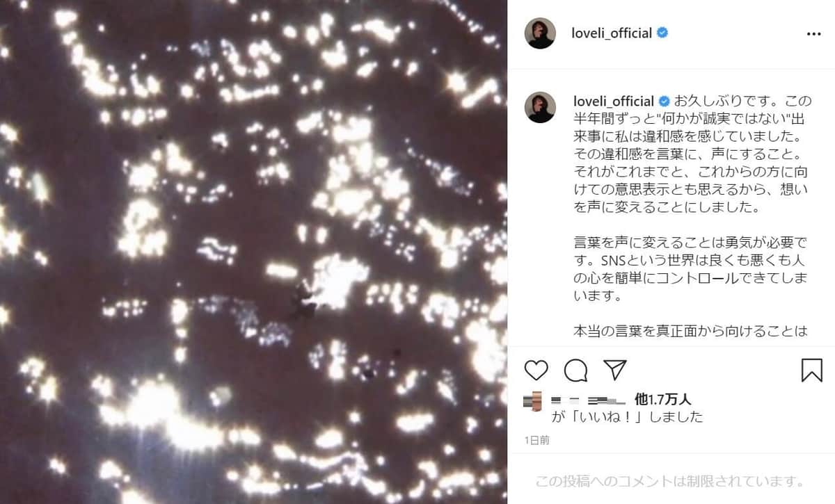Open comments via the speech bubble icon
The image size is (835, 504).
click(x=575, y=370)
